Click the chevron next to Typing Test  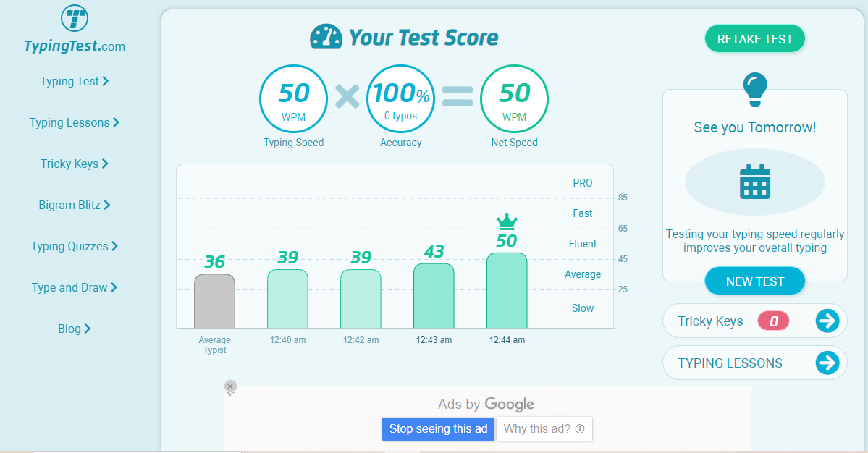pyautogui.click(x=105, y=81)
